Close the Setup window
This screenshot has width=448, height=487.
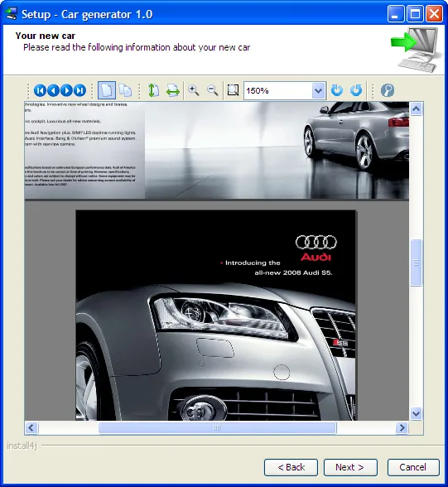(x=435, y=14)
